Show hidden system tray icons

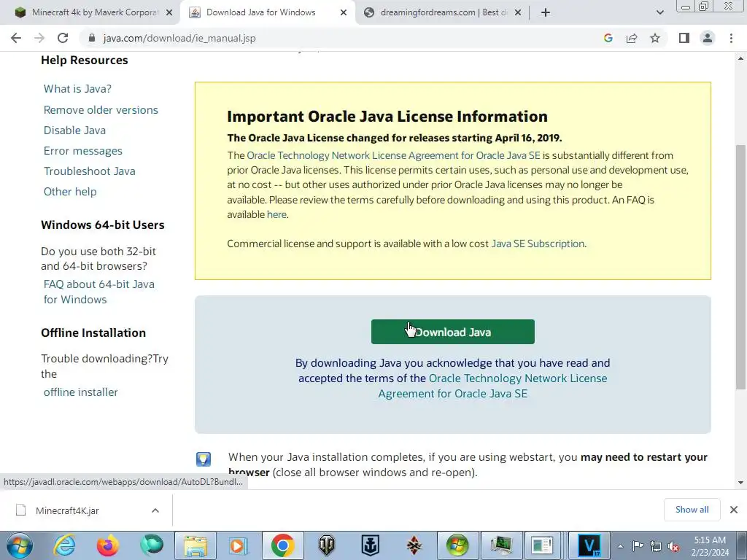(x=620, y=546)
